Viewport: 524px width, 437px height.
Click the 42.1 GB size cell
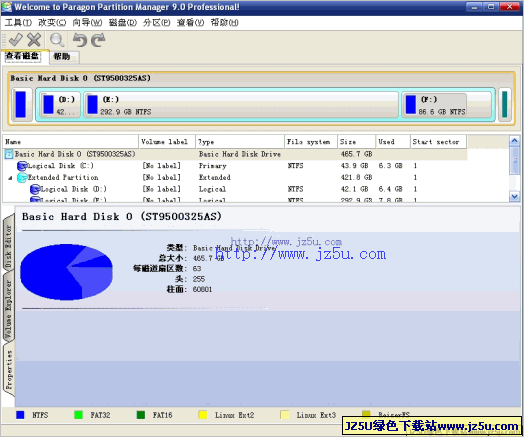[x=354, y=189]
